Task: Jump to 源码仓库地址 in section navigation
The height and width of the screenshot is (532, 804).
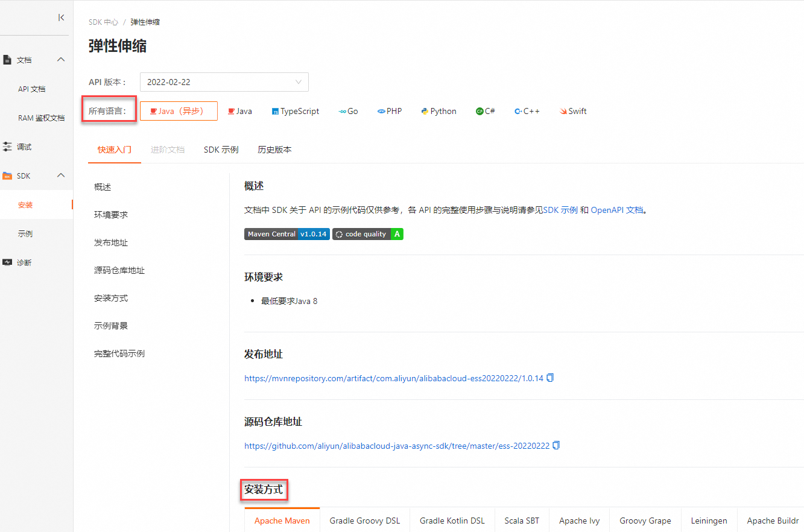Action: coord(119,270)
